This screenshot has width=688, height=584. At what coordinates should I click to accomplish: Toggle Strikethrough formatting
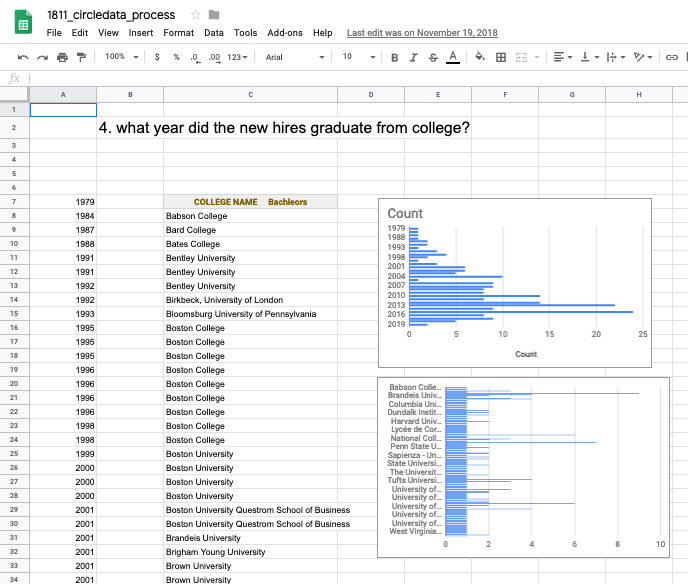click(x=433, y=57)
